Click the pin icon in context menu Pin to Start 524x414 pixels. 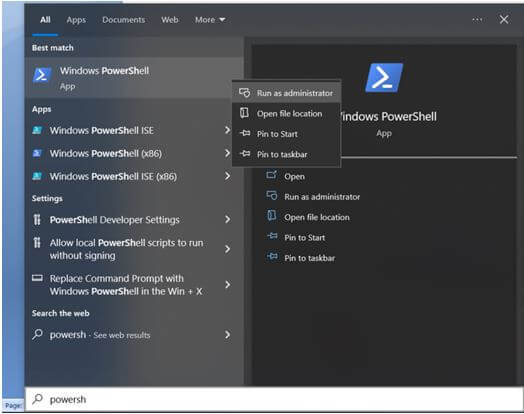point(245,133)
